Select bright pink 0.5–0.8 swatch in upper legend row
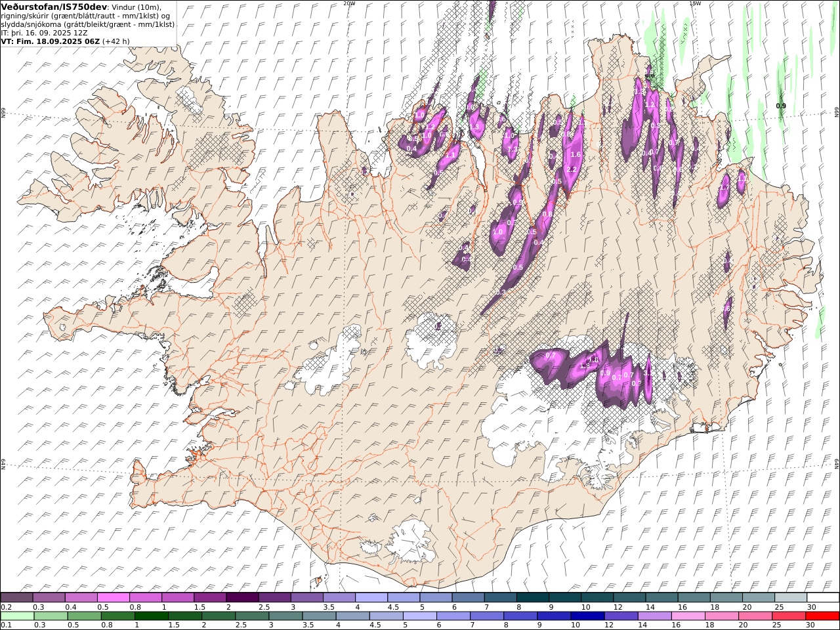The height and width of the screenshot is (630, 840). (x=114, y=598)
